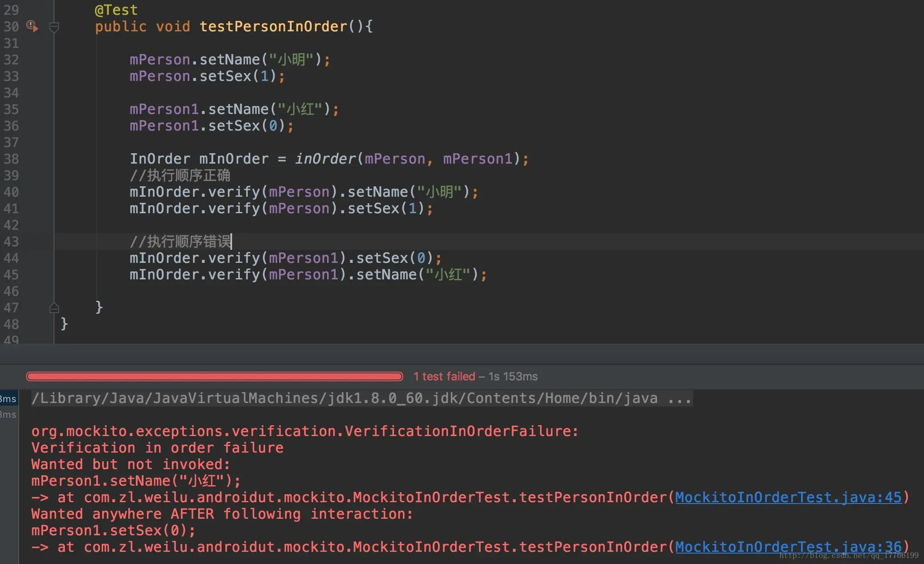This screenshot has width=924, height=564.
Task: Select the highlighted test tree row at left
Action: pos(9,399)
